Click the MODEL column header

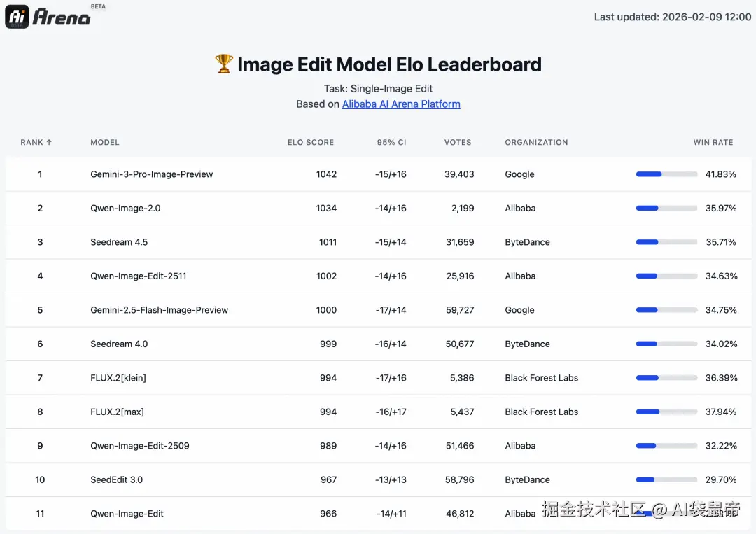click(105, 142)
